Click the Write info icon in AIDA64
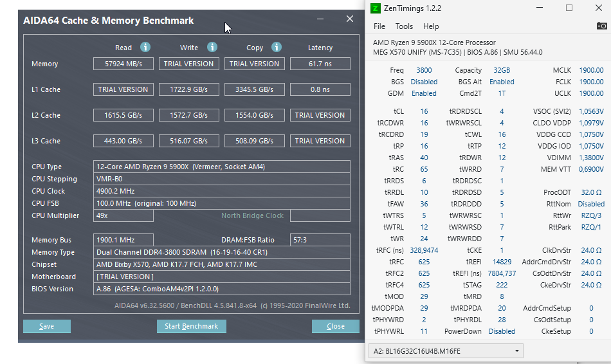Viewport: 611px width, 364px height. [x=212, y=47]
